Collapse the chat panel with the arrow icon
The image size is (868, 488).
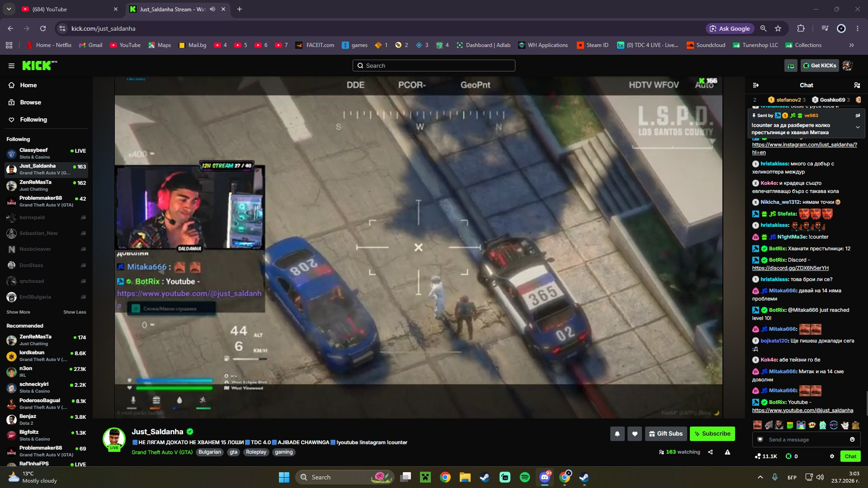coord(755,85)
